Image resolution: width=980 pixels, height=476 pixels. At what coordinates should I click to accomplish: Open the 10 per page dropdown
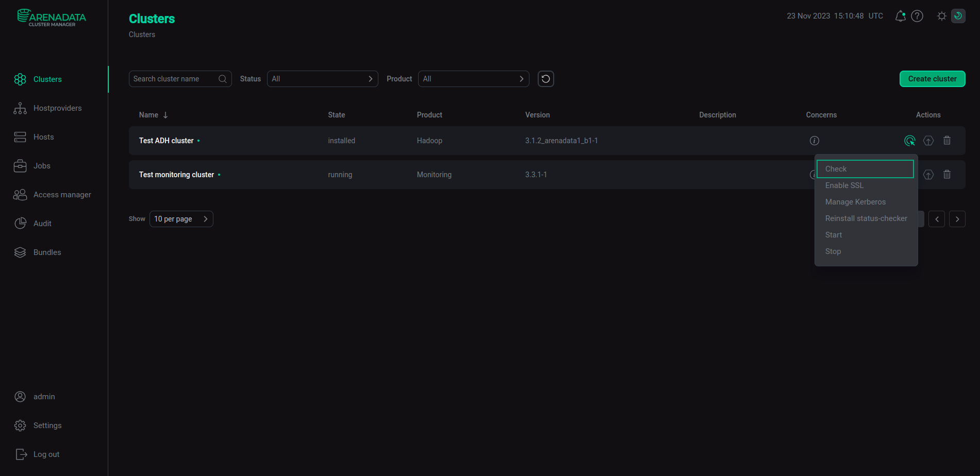click(181, 219)
